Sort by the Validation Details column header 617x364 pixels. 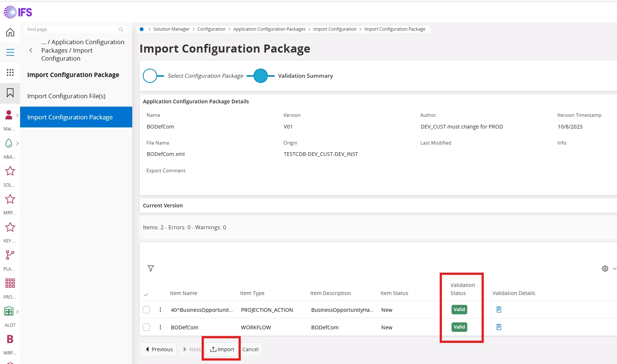pyautogui.click(x=514, y=293)
